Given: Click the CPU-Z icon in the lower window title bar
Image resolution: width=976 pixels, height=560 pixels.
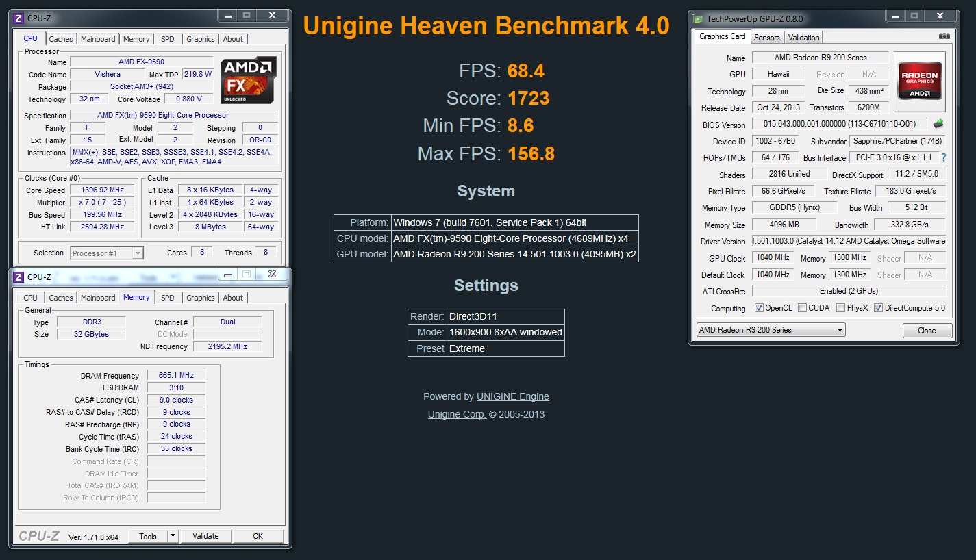Looking at the screenshot, I should (18, 277).
